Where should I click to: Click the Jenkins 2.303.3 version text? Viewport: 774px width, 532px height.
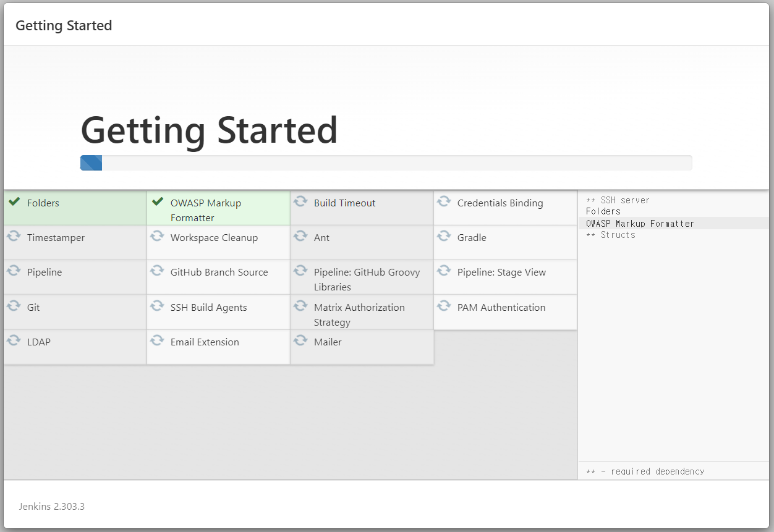click(x=51, y=506)
